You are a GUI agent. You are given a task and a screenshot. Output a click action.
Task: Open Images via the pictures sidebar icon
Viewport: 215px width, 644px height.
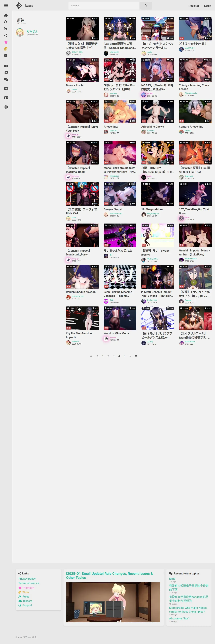6,73
